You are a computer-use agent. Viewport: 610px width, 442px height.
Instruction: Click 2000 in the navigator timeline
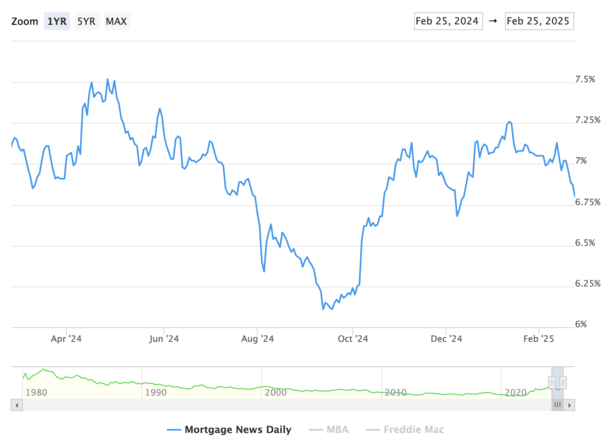click(x=275, y=393)
